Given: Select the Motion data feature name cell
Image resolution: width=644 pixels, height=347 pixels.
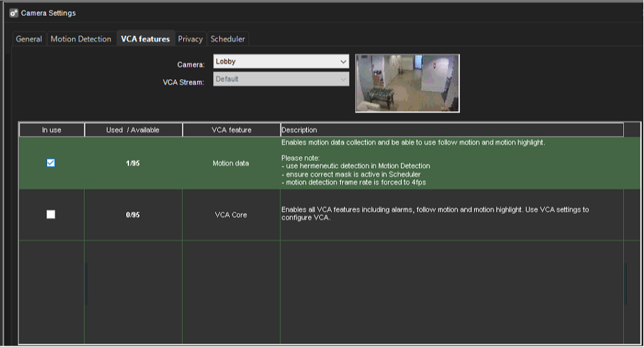Looking at the screenshot, I should point(231,163).
